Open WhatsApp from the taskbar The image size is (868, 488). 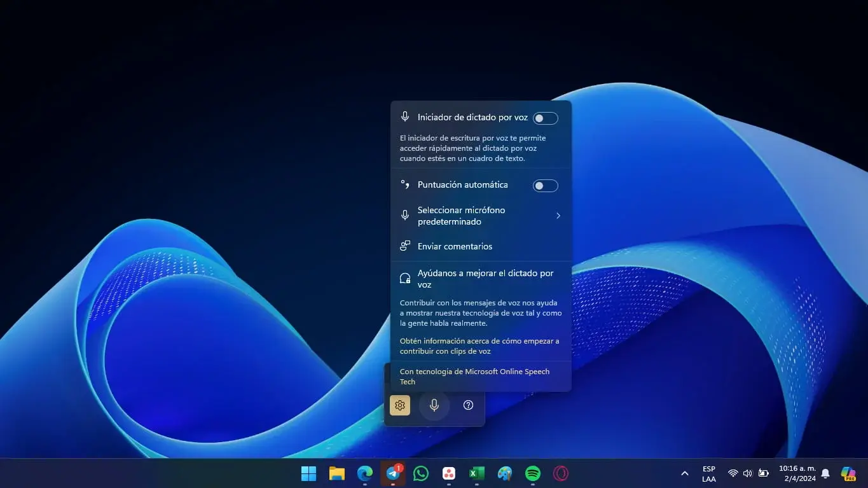420,473
